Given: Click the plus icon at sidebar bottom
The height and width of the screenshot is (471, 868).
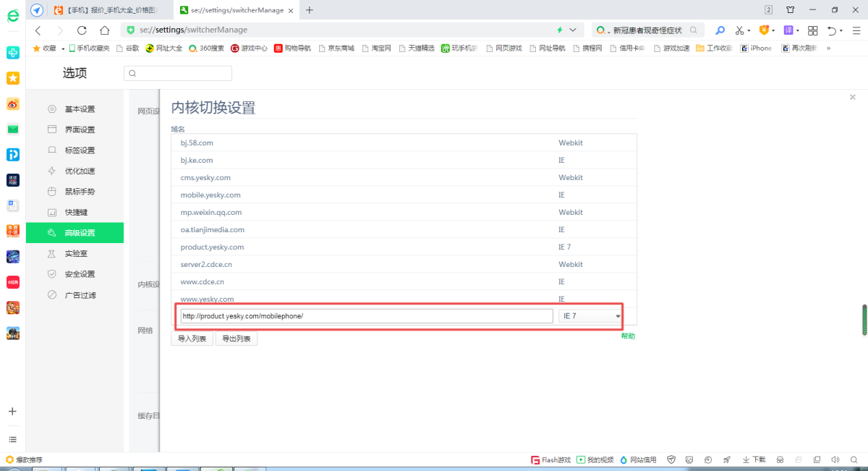Looking at the screenshot, I should (x=12, y=411).
